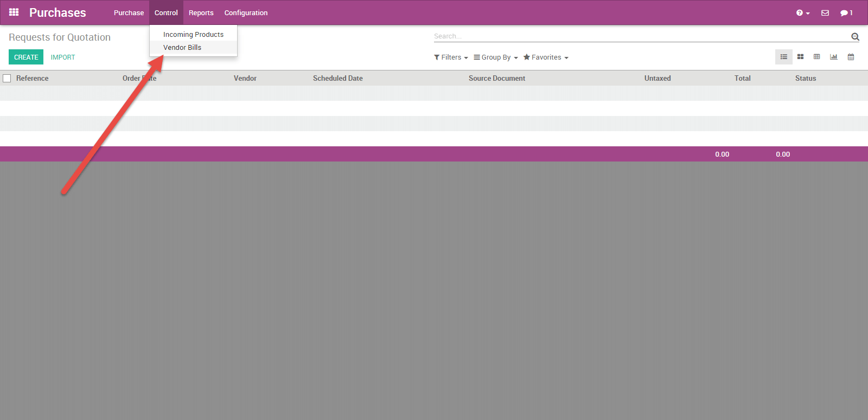Open the mail envelope icon

825,13
